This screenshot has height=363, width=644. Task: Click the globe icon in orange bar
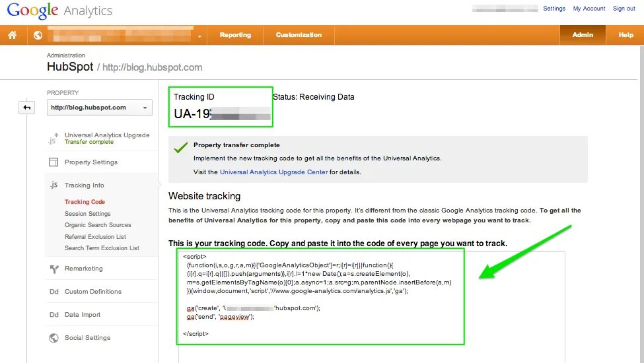coord(38,35)
